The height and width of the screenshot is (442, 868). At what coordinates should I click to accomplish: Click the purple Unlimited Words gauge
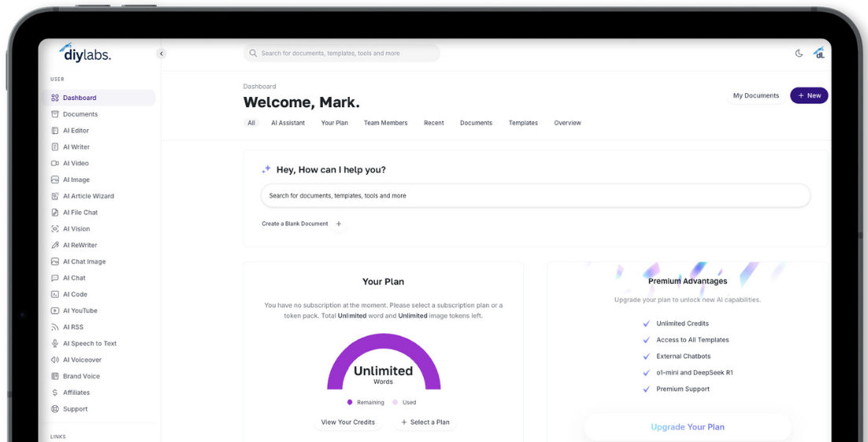pos(384,361)
